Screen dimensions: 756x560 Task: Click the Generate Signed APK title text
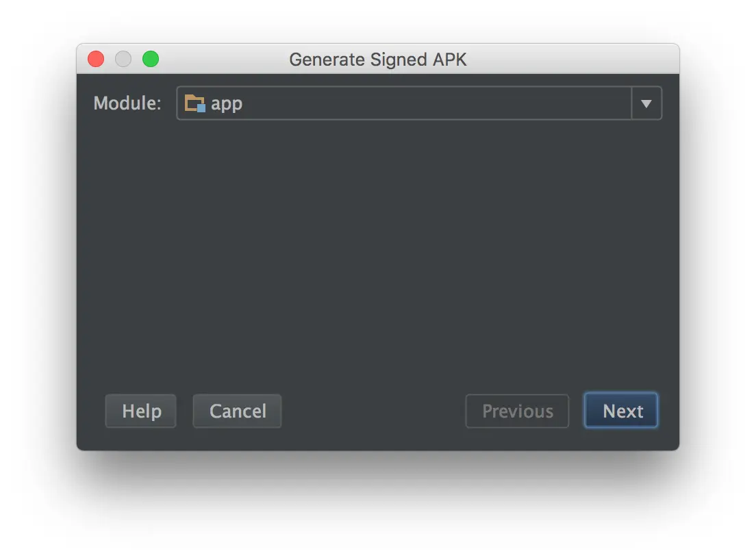pyautogui.click(x=378, y=60)
